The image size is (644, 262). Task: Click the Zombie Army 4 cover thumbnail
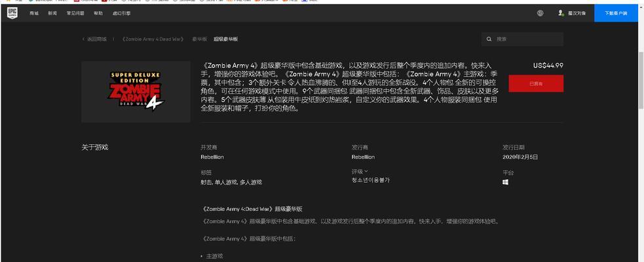point(136,92)
